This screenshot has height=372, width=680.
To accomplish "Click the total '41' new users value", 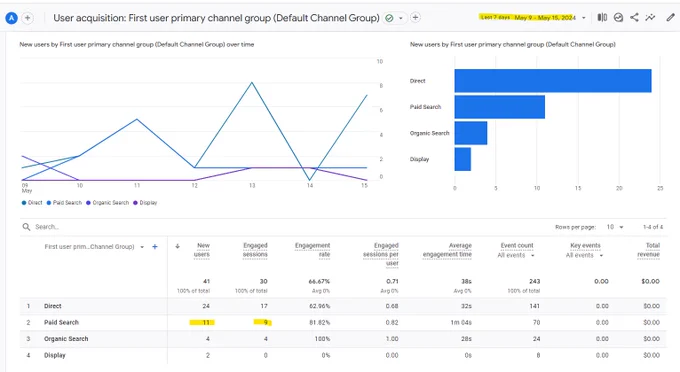I will pyautogui.click(x=206, y=281).
